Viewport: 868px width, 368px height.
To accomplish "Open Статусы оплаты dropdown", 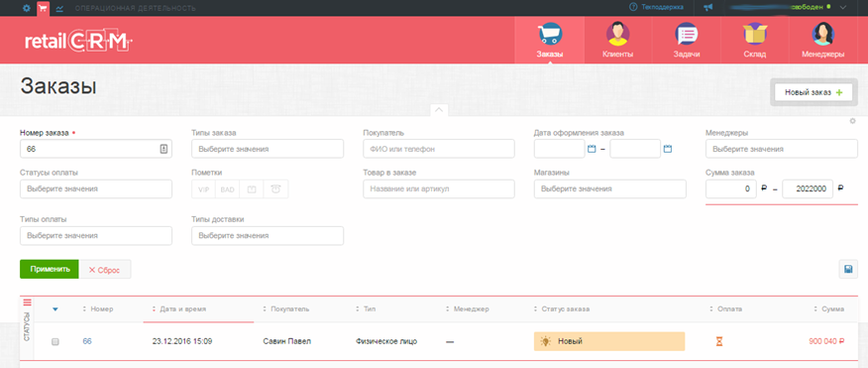I will (96, 189).
